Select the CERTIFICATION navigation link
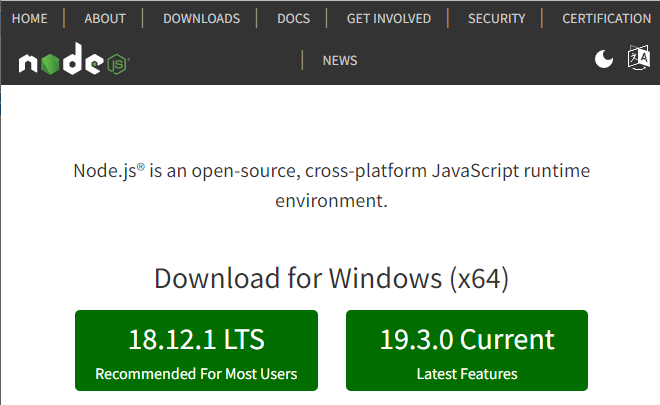The height and width of the screenshot is (405, 660). coord(606,19)
